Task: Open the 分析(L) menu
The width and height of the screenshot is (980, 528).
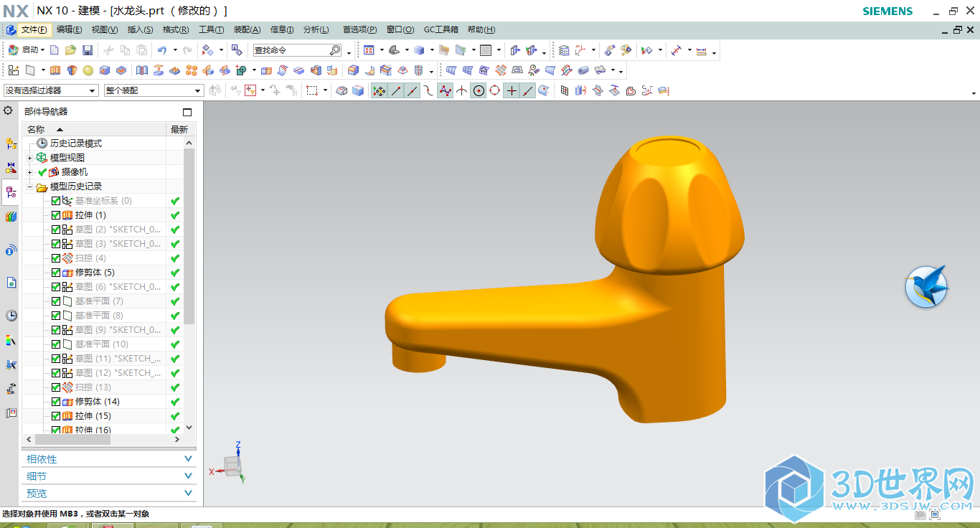Action: tap(316, 29)
